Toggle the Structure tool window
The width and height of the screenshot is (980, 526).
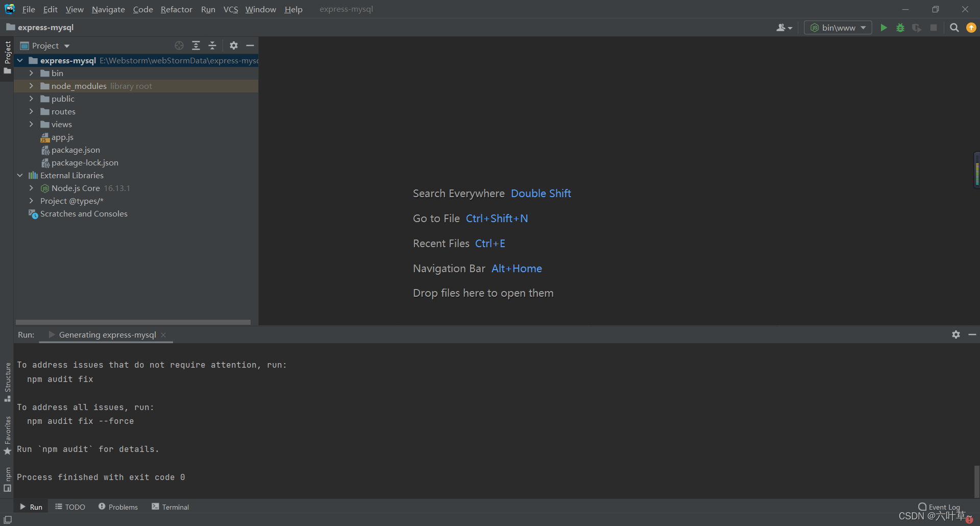[x=8, y=381]
